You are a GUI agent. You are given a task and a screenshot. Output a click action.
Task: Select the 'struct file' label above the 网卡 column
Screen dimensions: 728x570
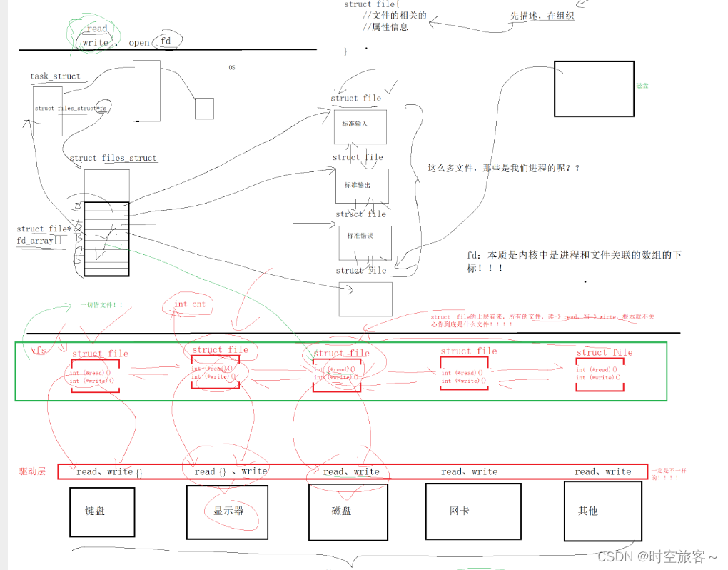click(x=469, y=351)
